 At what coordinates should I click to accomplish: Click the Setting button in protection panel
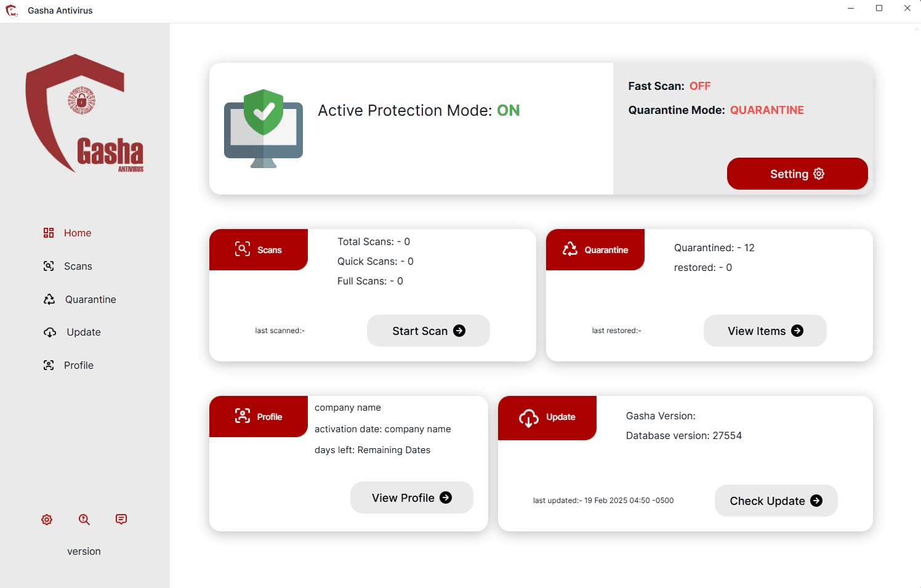click(x=797, y=174)
